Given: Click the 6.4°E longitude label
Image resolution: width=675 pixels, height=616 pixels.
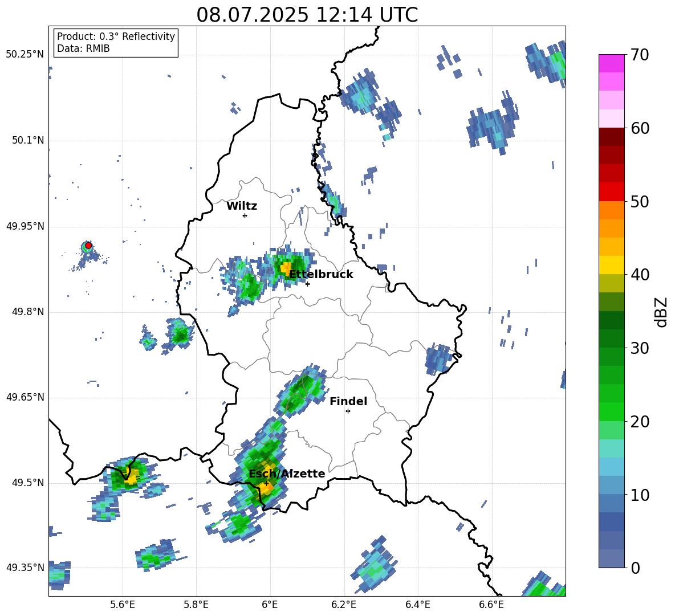Looking at the screenshot, I should pos(417,605).
